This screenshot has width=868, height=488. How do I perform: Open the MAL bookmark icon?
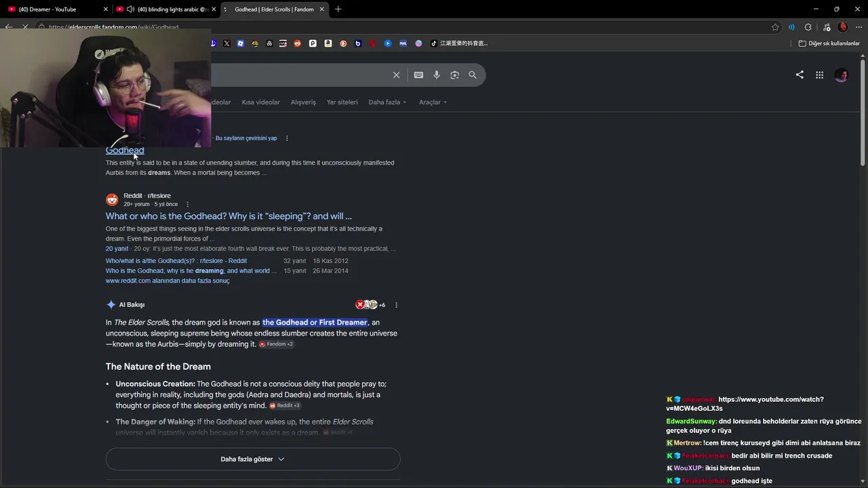[403, 43]
